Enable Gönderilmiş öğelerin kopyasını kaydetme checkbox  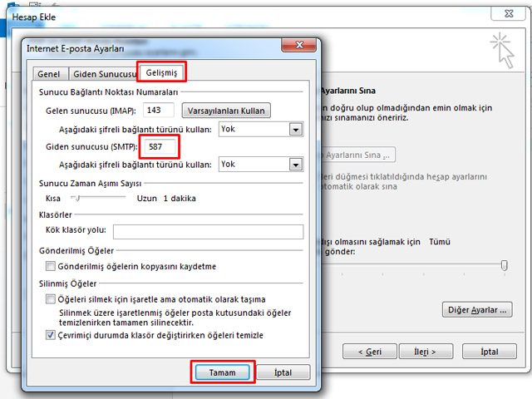[x=51, y=267]
